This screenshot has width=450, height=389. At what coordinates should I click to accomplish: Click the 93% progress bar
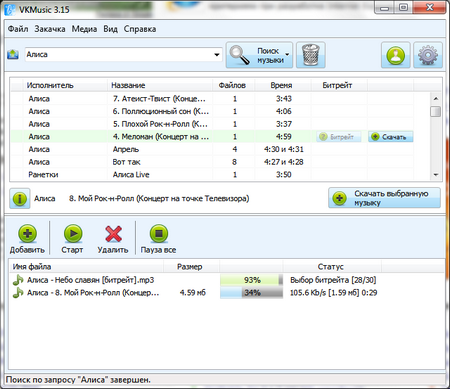tap(251, 280)
